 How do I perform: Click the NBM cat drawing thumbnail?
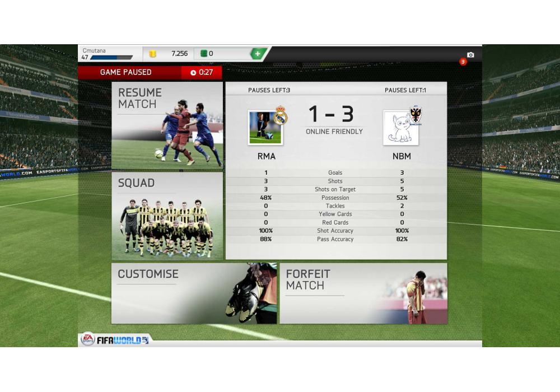point(401,128)
